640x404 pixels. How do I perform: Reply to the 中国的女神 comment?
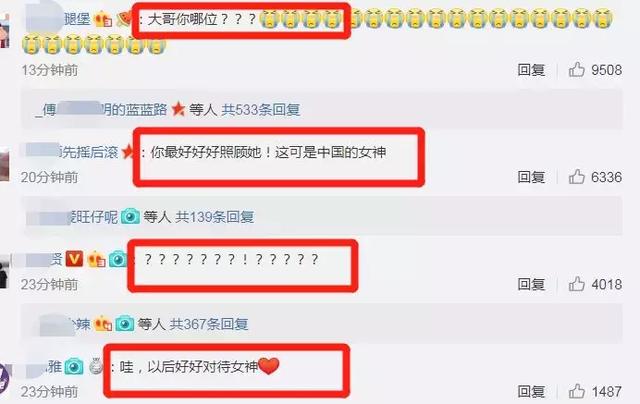[x=531, y=177]
